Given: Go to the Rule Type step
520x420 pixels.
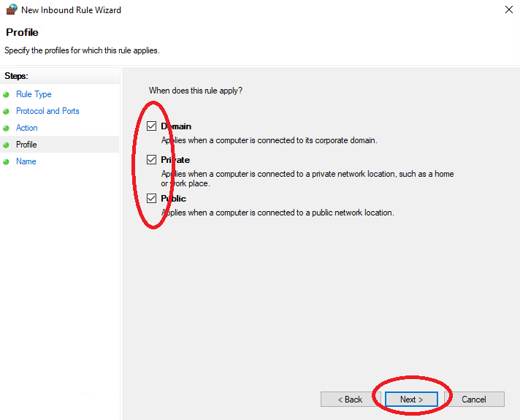Looking at the screenshot, I should 34,94.
